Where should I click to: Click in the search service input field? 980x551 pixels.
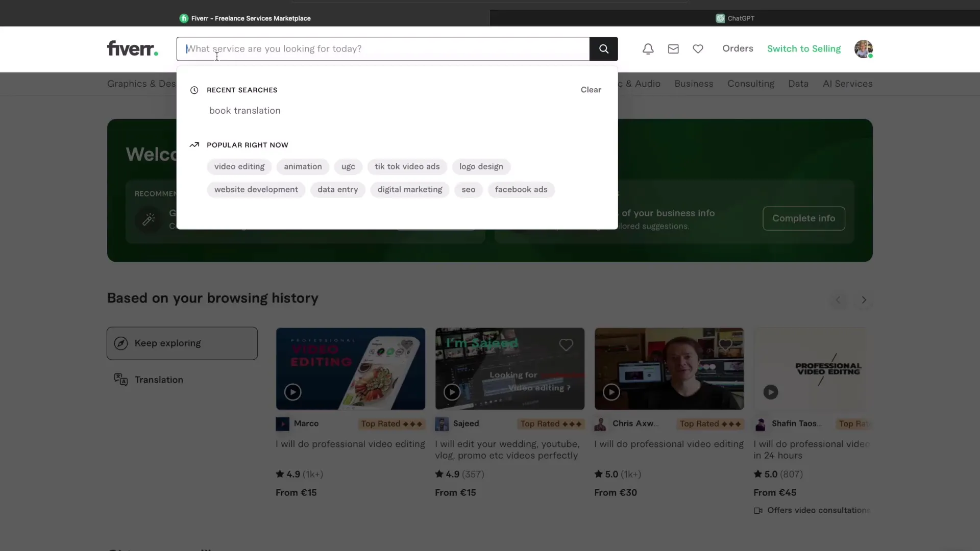(x=383, y=49)
